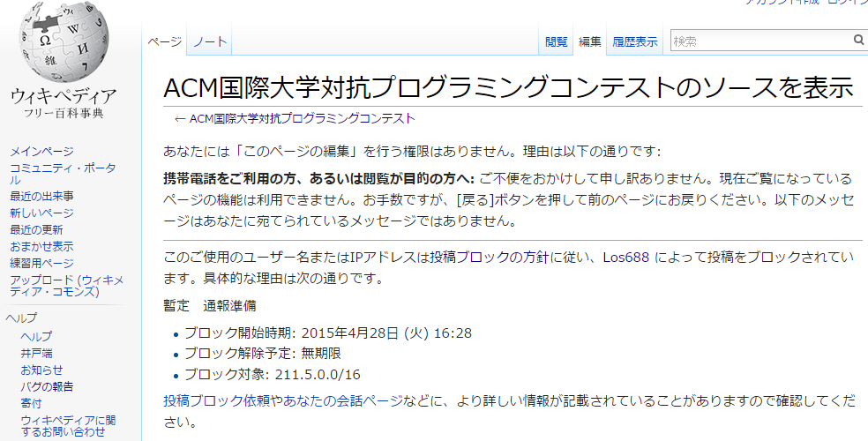
Task: Click おまかせ表示 random page link
Action: coord(41,246)
